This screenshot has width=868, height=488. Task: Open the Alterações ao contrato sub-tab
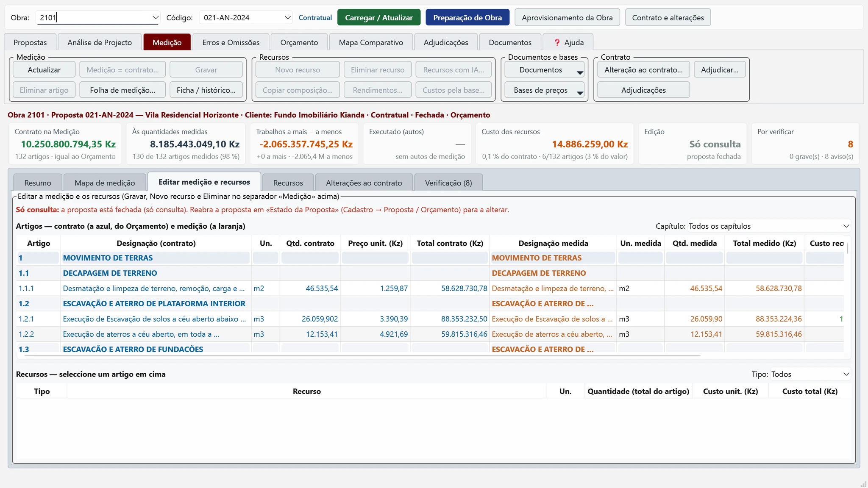pos(364,183)
